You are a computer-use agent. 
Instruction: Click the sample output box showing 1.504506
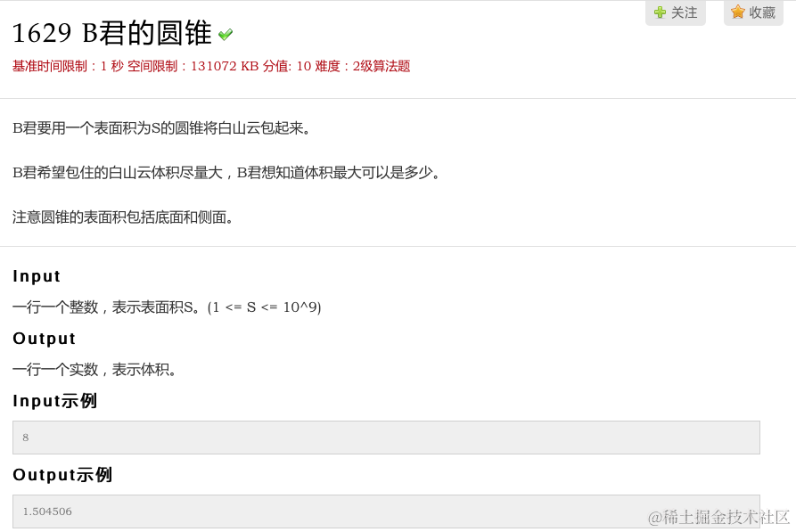(x=385, y=511)
